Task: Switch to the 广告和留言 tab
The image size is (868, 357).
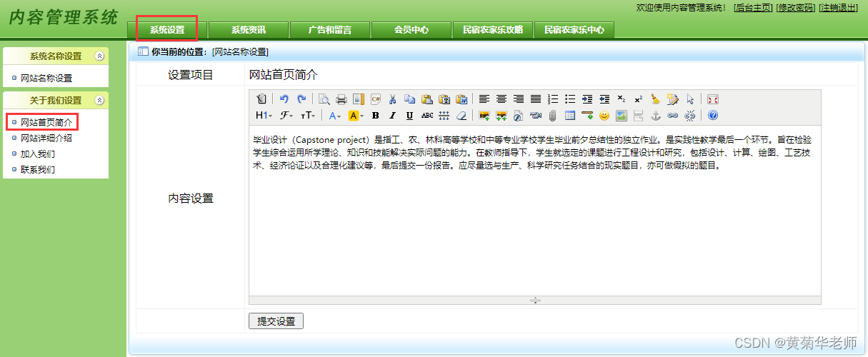Action: pyautogui.click(x=330, y=30)
